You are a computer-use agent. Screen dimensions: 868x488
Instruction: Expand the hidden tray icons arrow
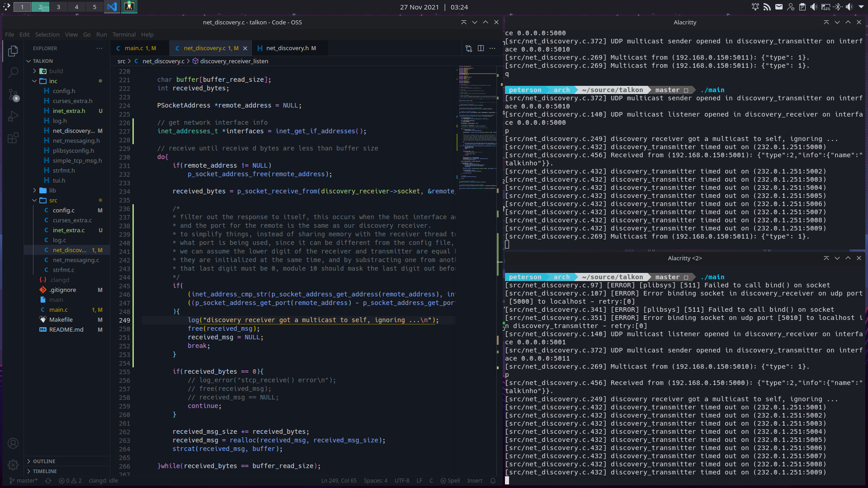click(861, 7)
